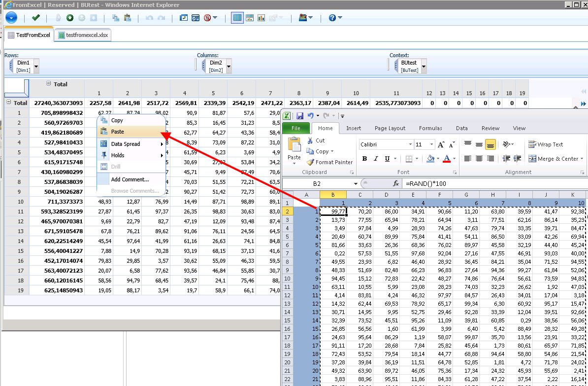Toggle Middle Align in Excel ribbon

click(x=479, y=144)
